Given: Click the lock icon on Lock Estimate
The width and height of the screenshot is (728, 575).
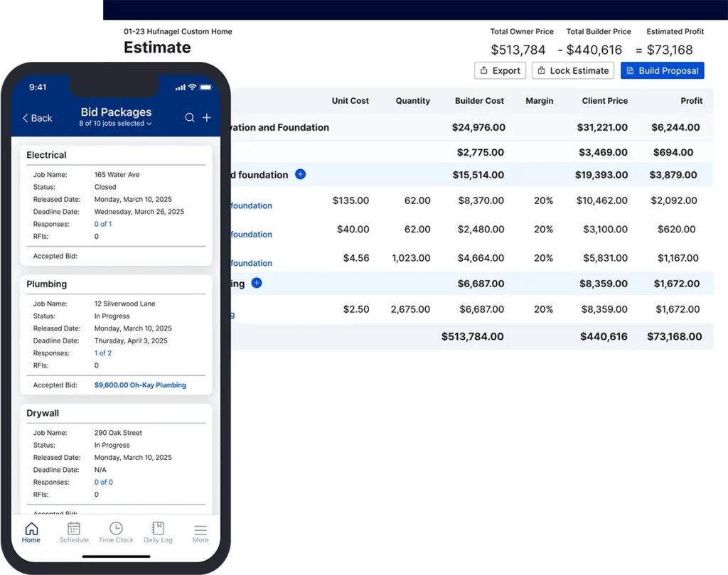Looking at the screenshot, I should coord(543,70).
